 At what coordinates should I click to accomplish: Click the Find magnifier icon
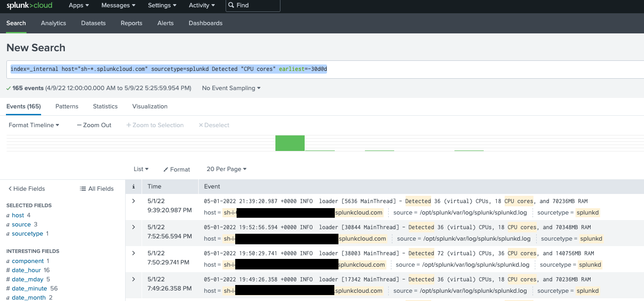(231, 5)
